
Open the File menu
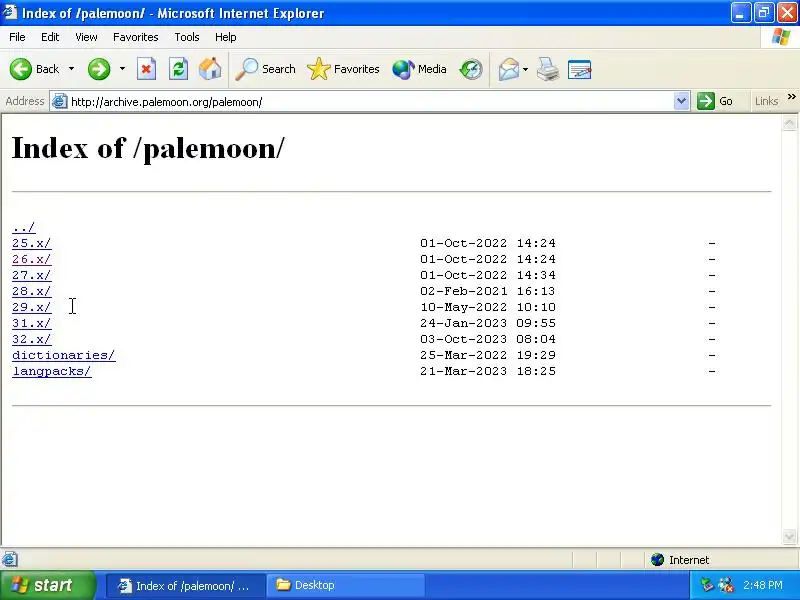(17, 37)
